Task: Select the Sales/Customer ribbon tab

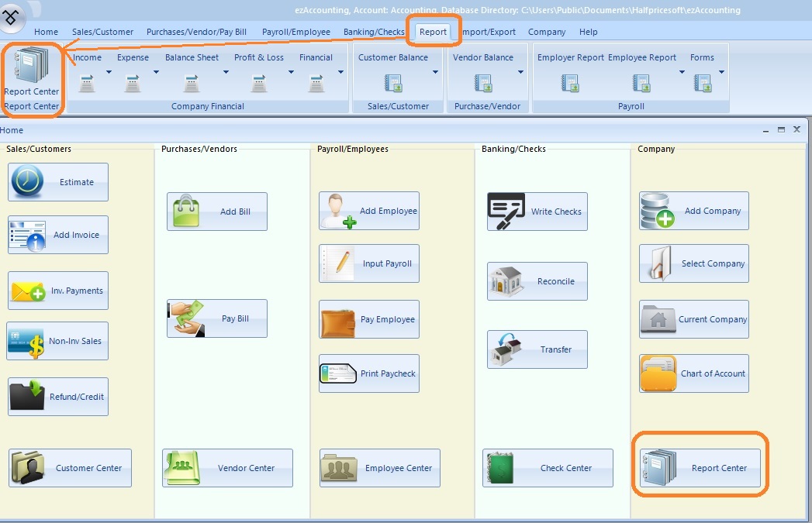Action: point(102,32)
